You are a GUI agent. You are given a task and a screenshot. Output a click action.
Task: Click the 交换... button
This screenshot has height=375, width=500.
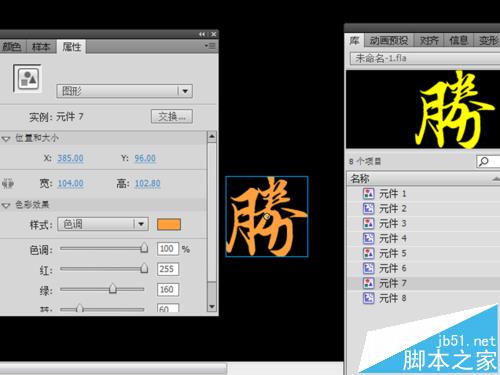tap(172, 116)
